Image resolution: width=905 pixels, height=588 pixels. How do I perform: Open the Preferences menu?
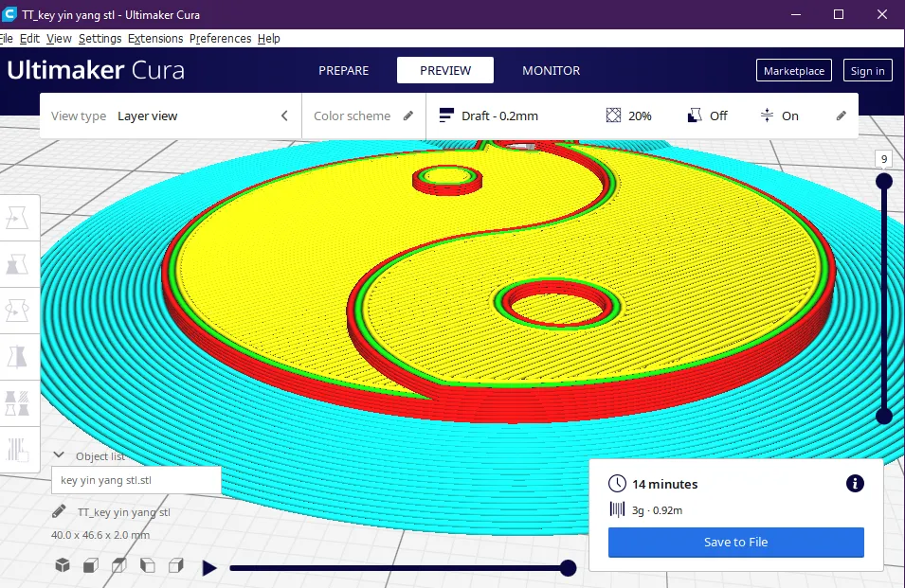(x=221, y=39)
